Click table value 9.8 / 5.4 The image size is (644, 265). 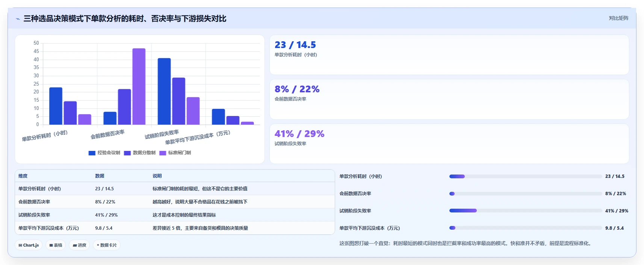(x=104, y=228)
